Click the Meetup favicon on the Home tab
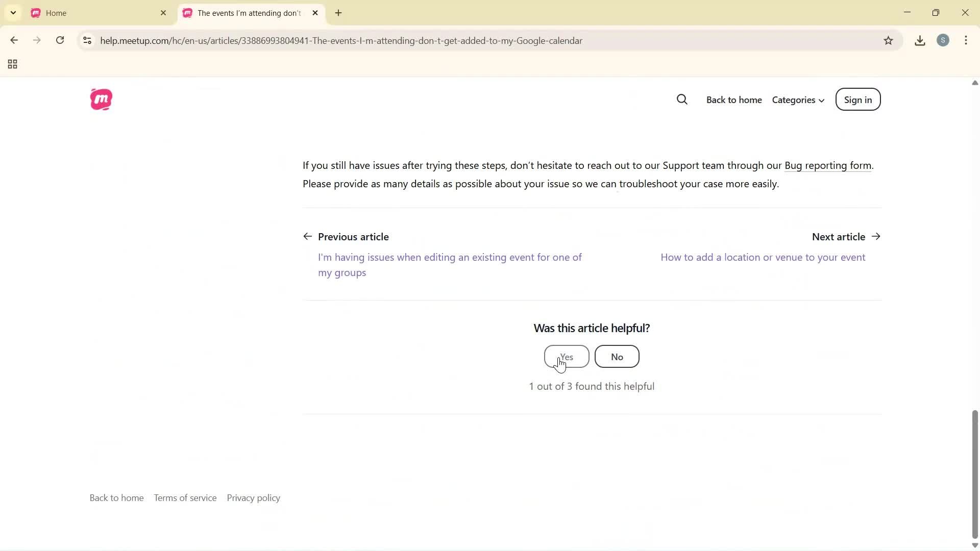This screenshot has width=980, height=551. [35, 13]
